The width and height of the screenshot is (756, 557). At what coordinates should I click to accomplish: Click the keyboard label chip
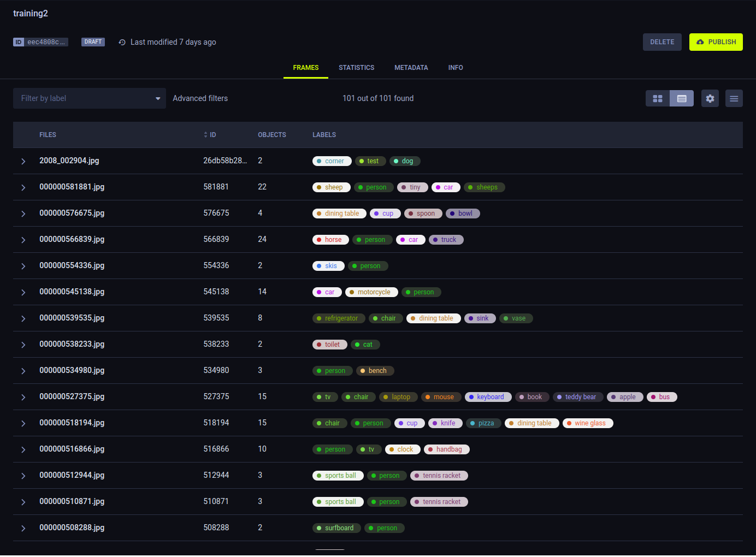pyautogui.click(x=488, y=397)
